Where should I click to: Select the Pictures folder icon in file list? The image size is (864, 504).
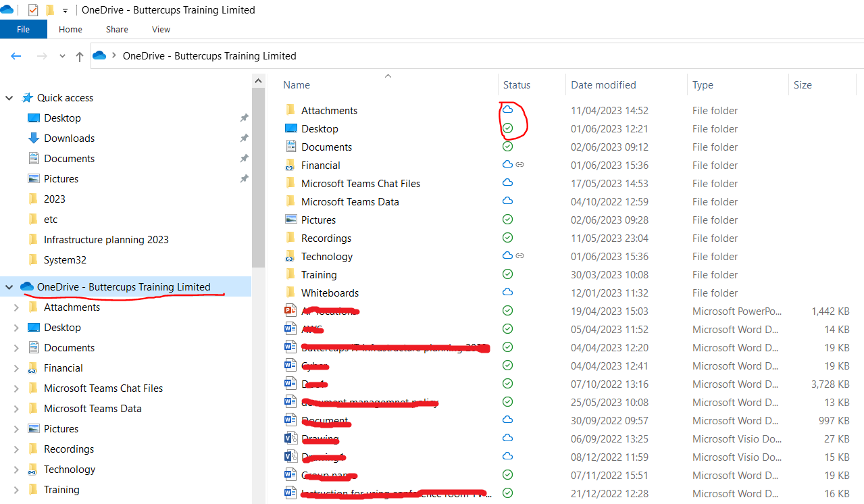point(291,220)
